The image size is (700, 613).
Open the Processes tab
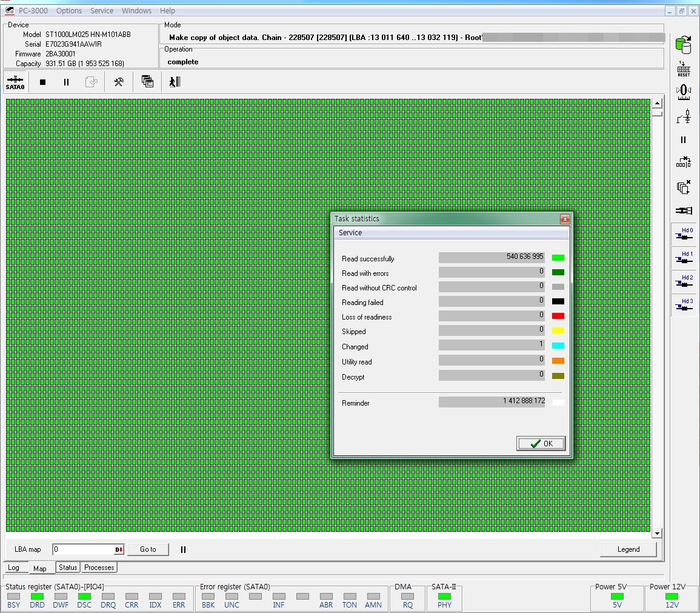[x=99, y=568]
